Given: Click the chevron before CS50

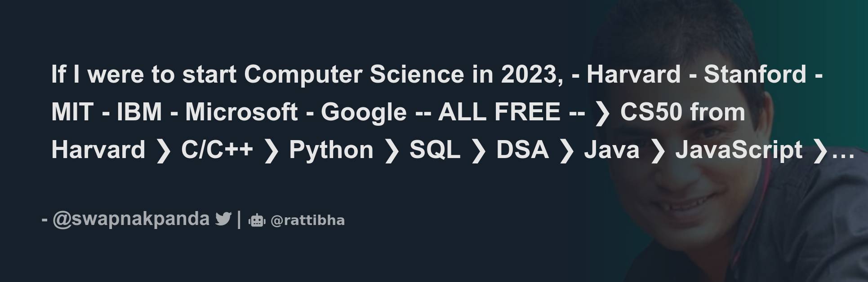Looking at the screenshot, I should [602, 112].
